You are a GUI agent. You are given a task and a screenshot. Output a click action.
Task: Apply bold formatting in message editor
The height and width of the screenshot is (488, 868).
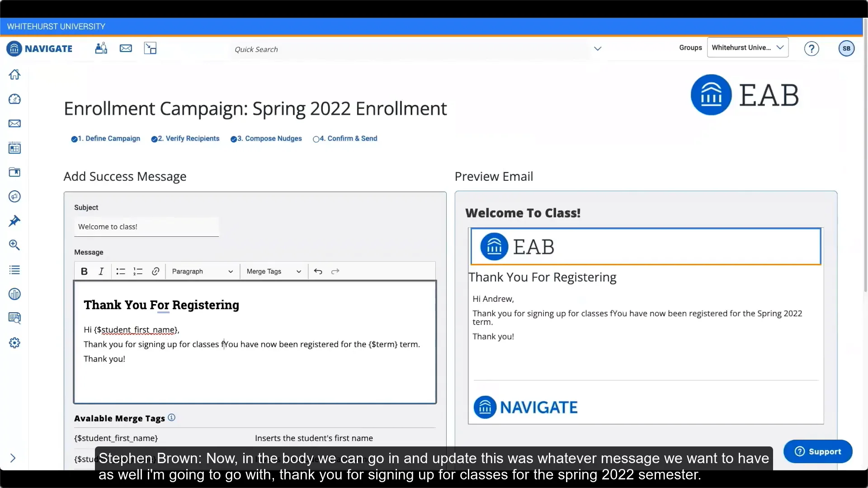point(84,271)
